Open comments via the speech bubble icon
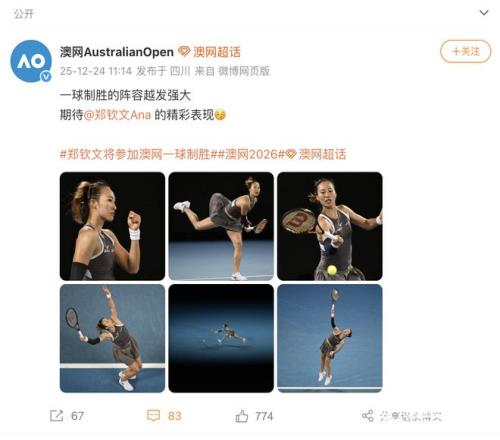Image resolution: width=500 pixels, height=440 pixels. pyautogui.click(x=153, y=416)
